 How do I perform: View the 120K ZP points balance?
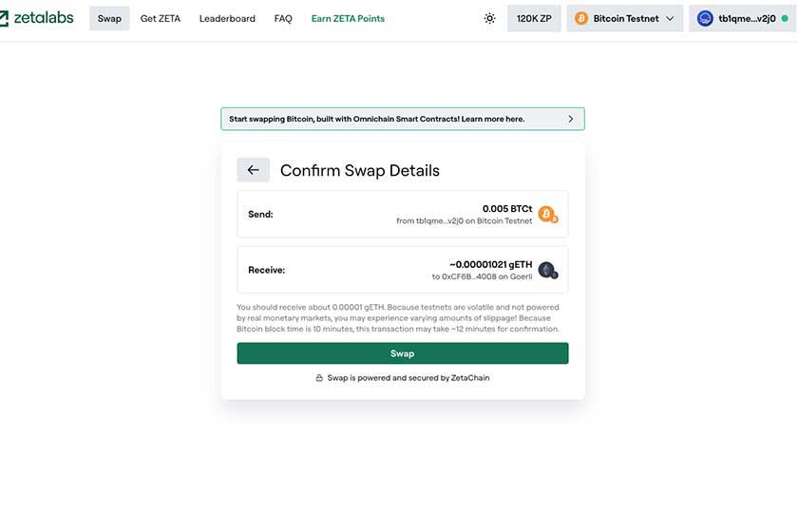(534, 18)
